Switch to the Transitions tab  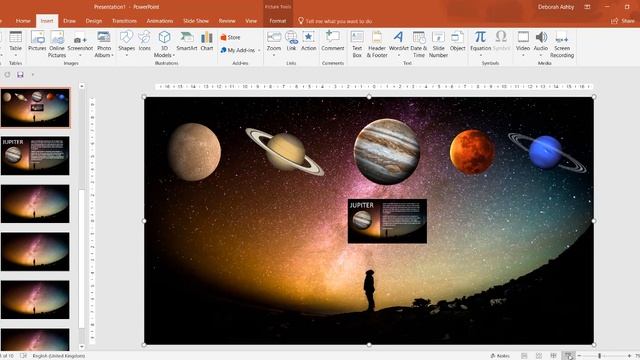[x=124, y=21]
